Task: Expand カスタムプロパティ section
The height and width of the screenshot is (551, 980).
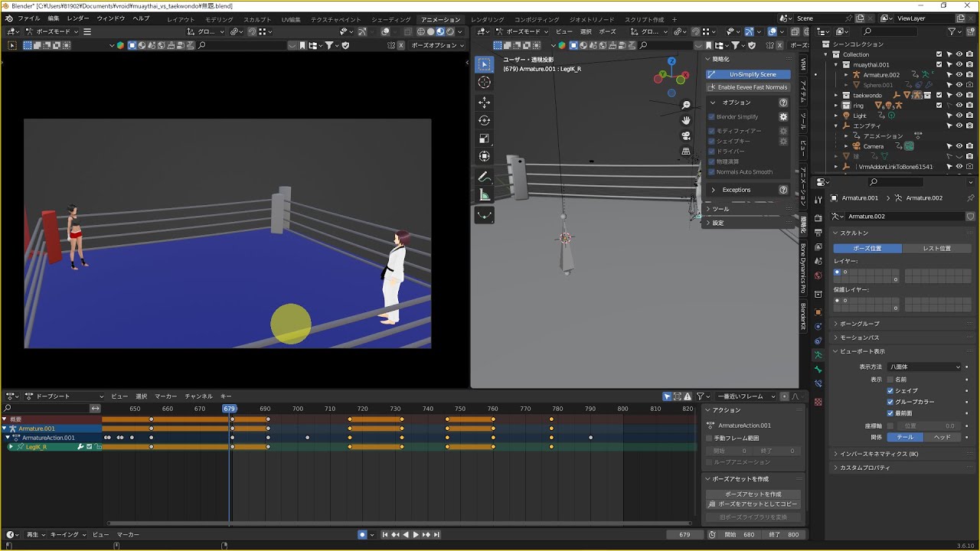Action: pyautogui.click(x=903, y=468)
